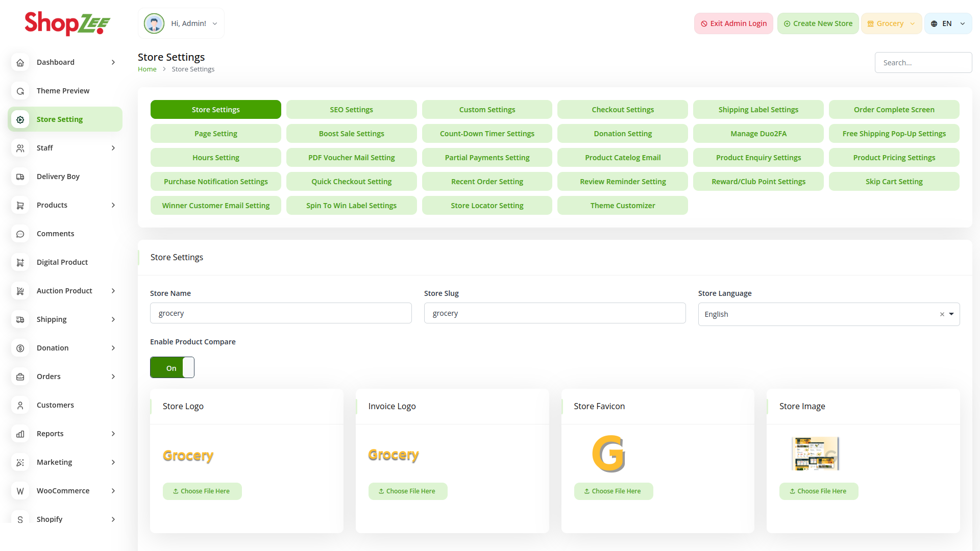Click the Dashboard home icon in sidebar

coord(20,62)
